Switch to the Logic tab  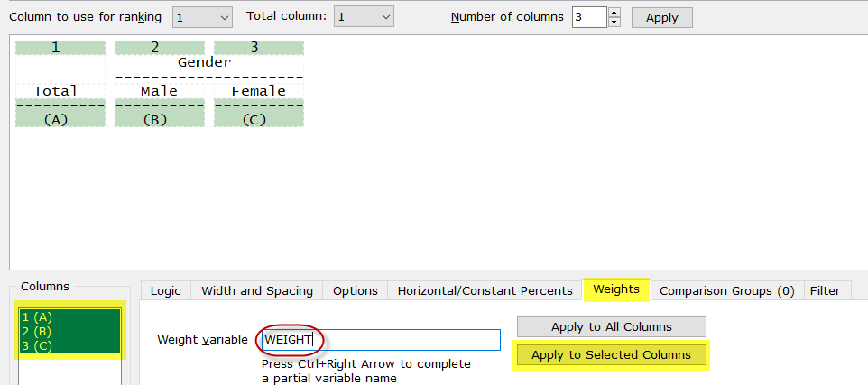165,290
